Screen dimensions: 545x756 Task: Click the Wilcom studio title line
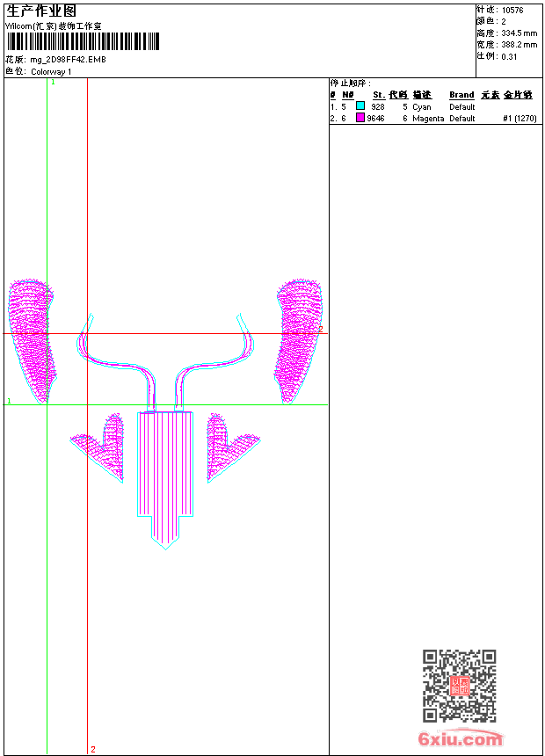pos(53,26)
